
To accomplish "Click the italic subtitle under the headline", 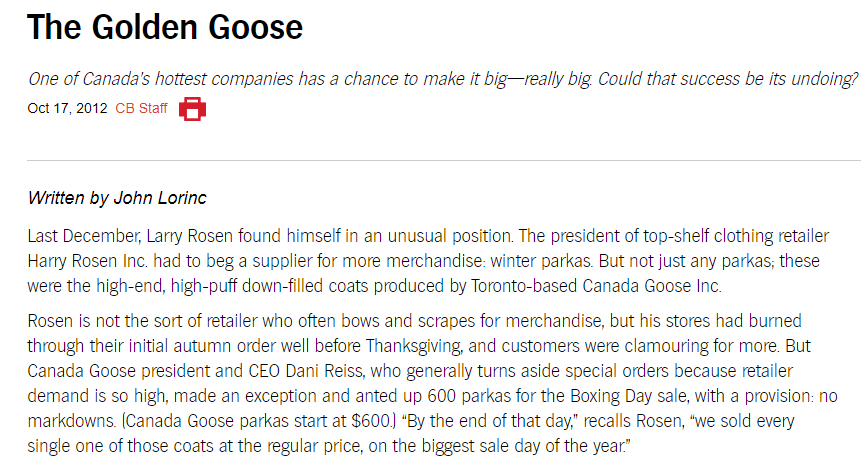I will pyautogui.click(x=443, y=79).
